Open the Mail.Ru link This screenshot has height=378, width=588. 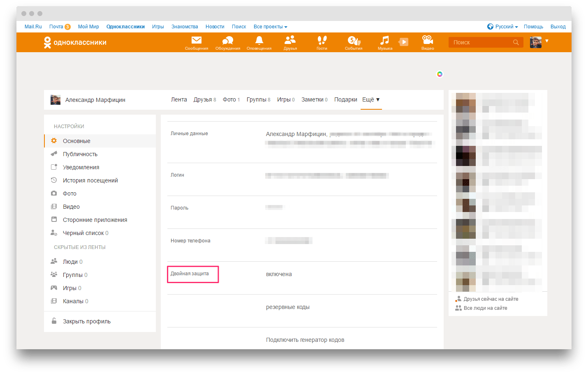coord(33,27)
